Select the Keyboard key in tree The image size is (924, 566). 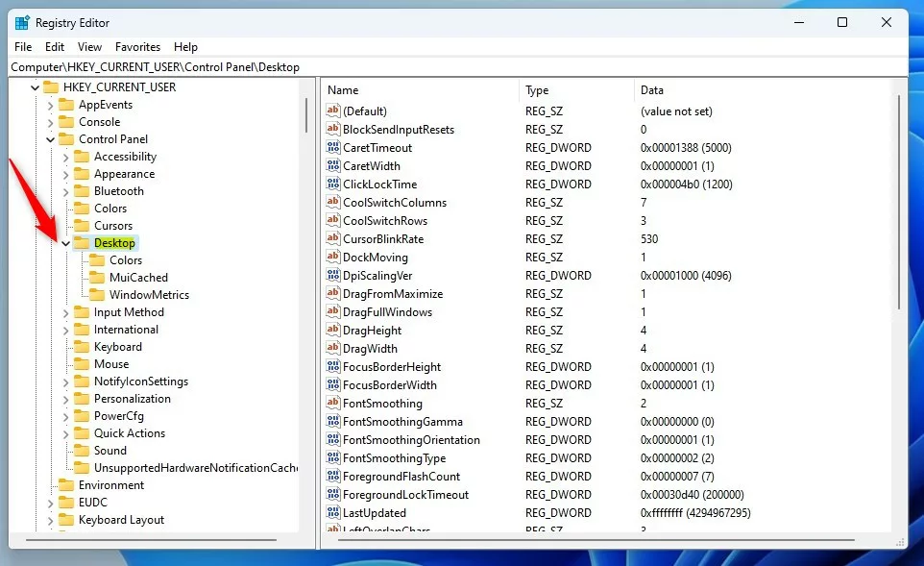coord(118,347)
